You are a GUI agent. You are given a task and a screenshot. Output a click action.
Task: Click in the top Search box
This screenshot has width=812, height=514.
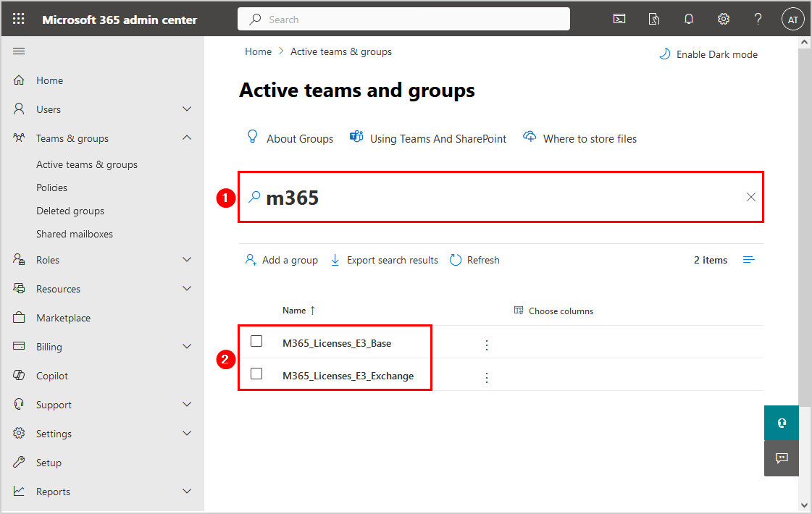pos(404,19)
